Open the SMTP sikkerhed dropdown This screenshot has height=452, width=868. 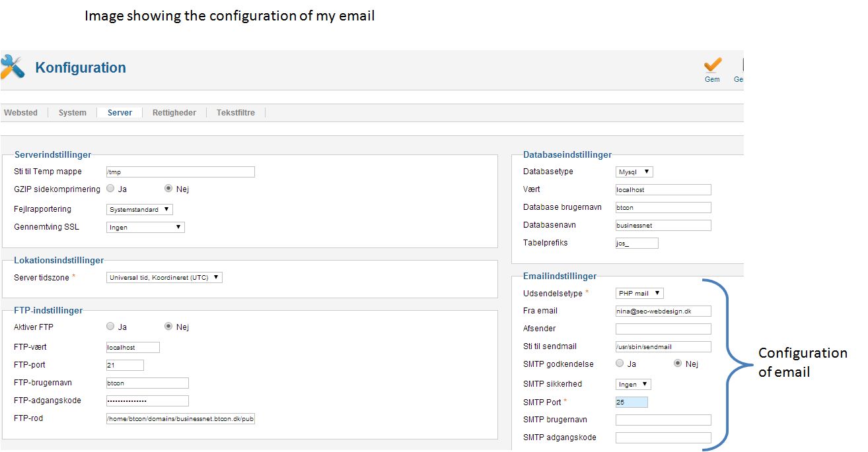click(633, 384)
